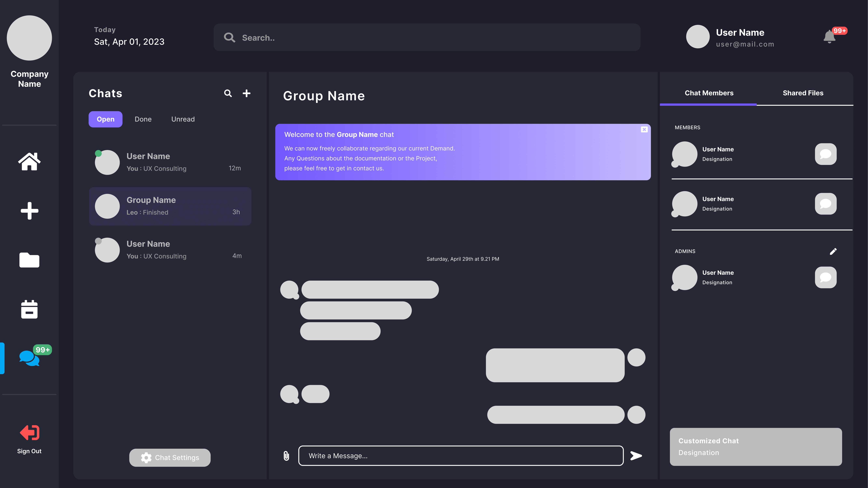Start a new chat with plus icon
The height and width of the screenshot is (488, 868).
[247, 93]
